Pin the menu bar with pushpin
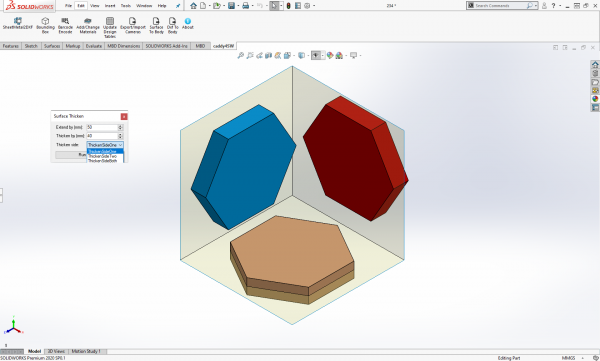Screen dimensions: 600x361 [x=178, y=6]
